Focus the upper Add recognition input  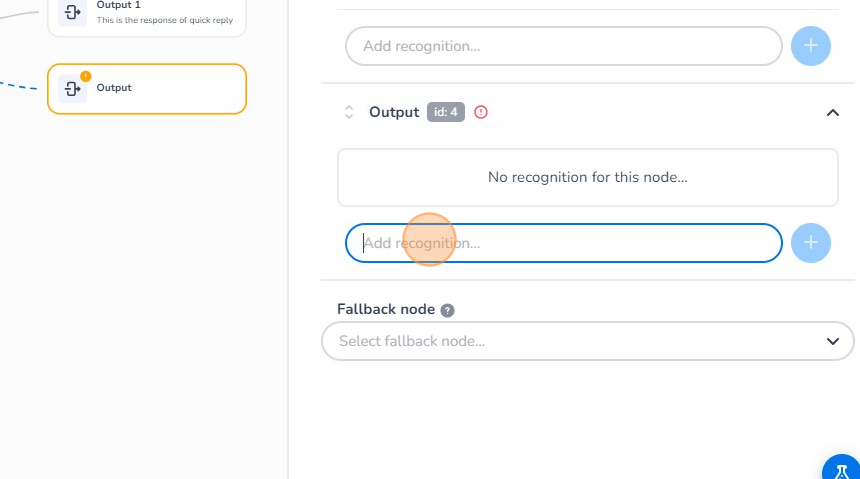[563, 46]
